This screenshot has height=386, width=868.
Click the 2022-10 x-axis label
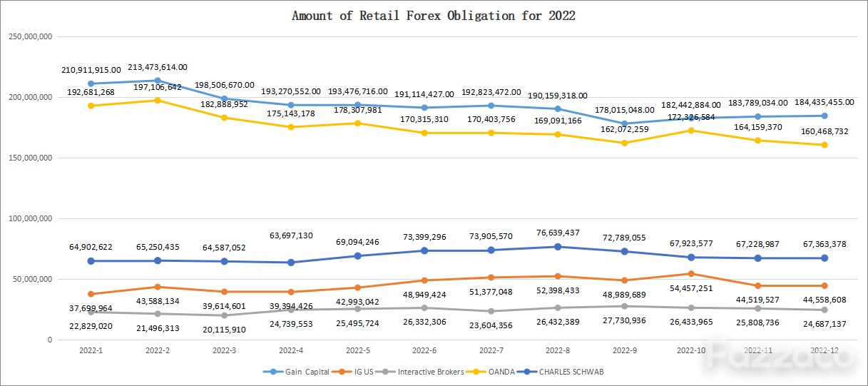tap(691, 350)
